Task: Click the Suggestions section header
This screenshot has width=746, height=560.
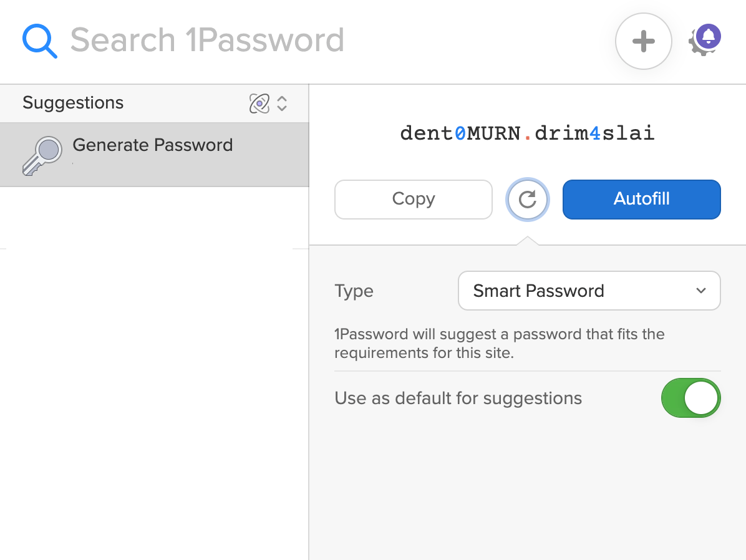Action: click(72, 102)
